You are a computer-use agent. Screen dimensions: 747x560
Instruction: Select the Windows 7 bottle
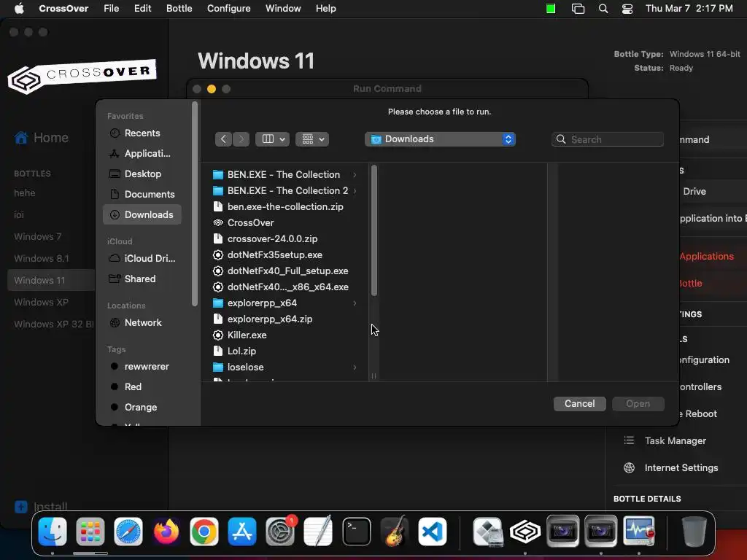coord(38,236)
